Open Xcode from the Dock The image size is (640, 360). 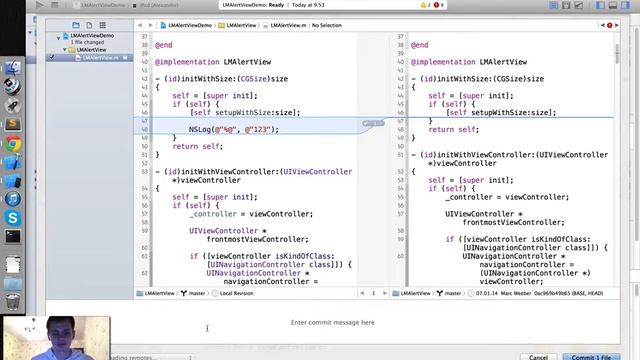pyautogui.click(x=13, y=162)
